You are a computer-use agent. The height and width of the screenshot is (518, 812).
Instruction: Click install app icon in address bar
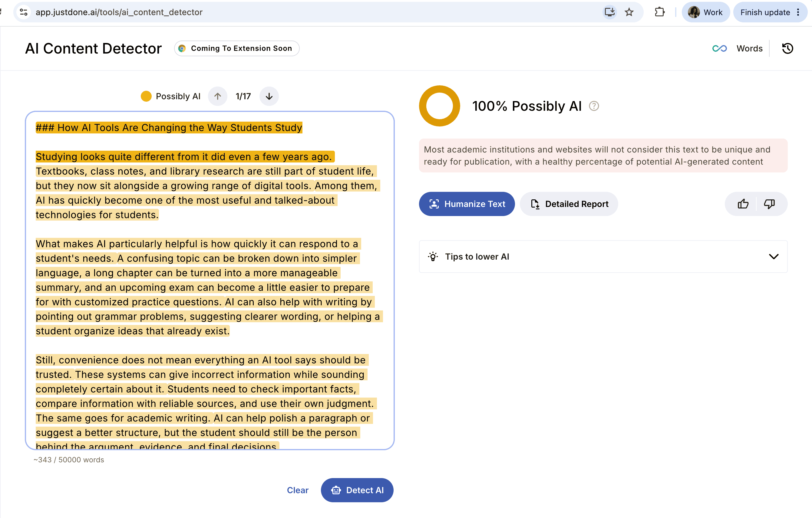(609, 12)
